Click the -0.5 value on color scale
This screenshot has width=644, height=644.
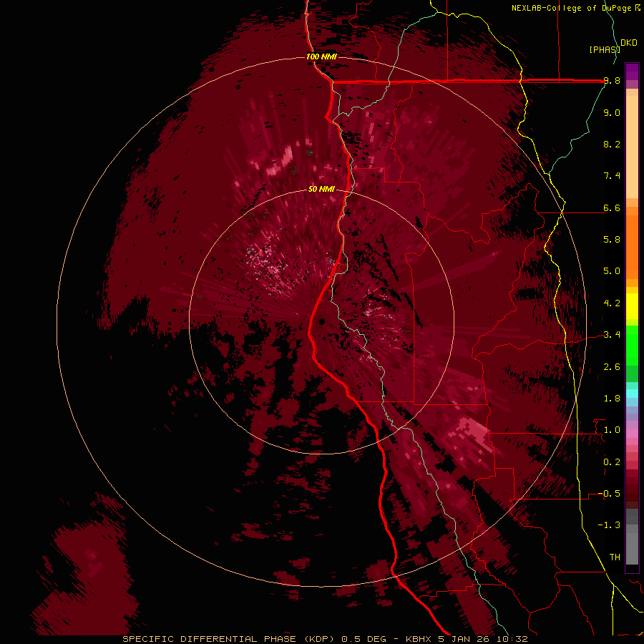609,493
